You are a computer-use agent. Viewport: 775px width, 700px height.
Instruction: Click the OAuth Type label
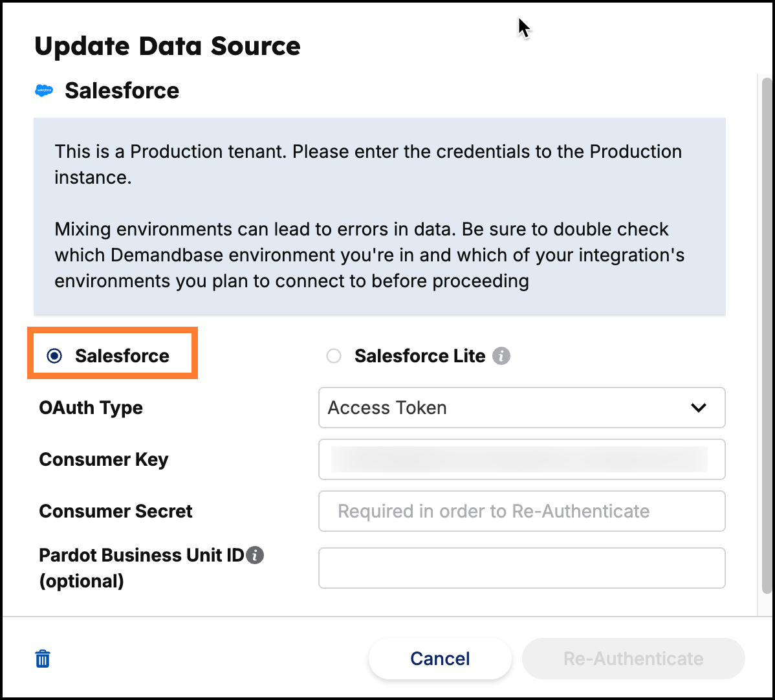click(91, 408)
